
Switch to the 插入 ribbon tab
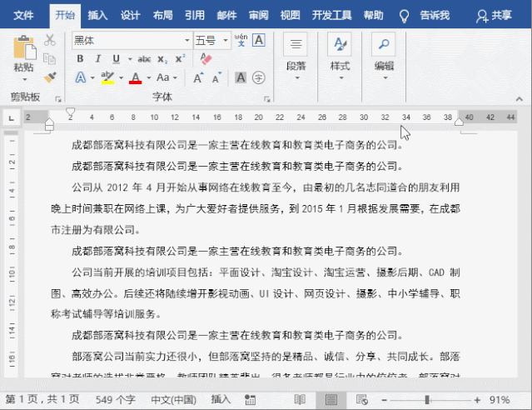pos(97,15)
